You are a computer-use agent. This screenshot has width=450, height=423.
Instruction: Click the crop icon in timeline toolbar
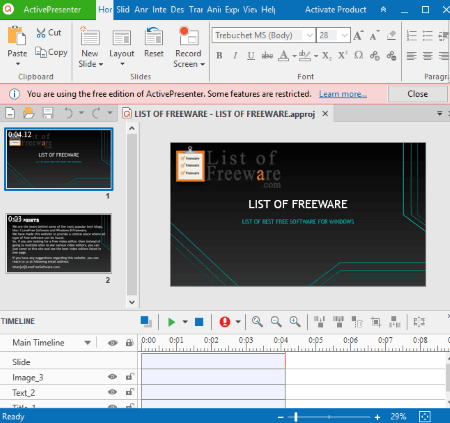376,322
